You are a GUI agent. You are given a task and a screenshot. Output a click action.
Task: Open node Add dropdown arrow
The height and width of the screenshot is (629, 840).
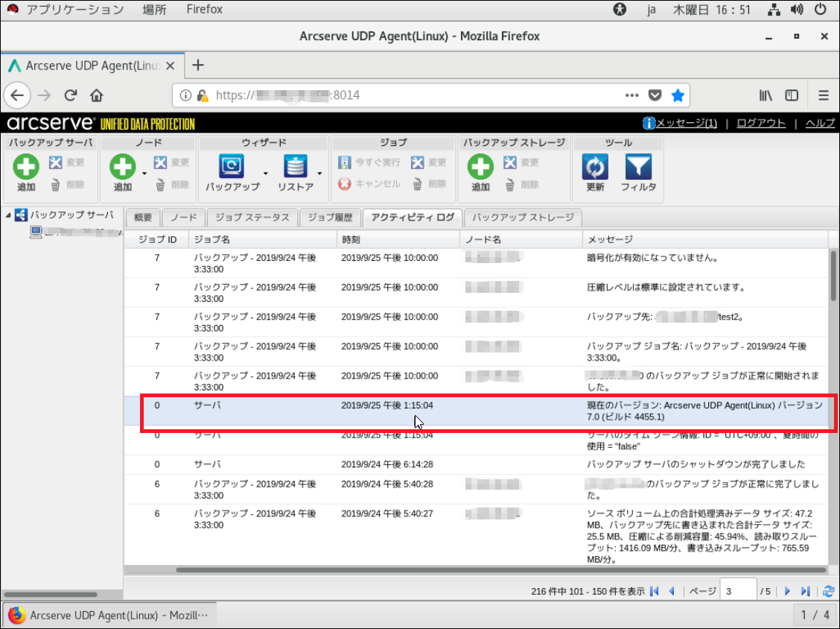[x=144, y=173]
